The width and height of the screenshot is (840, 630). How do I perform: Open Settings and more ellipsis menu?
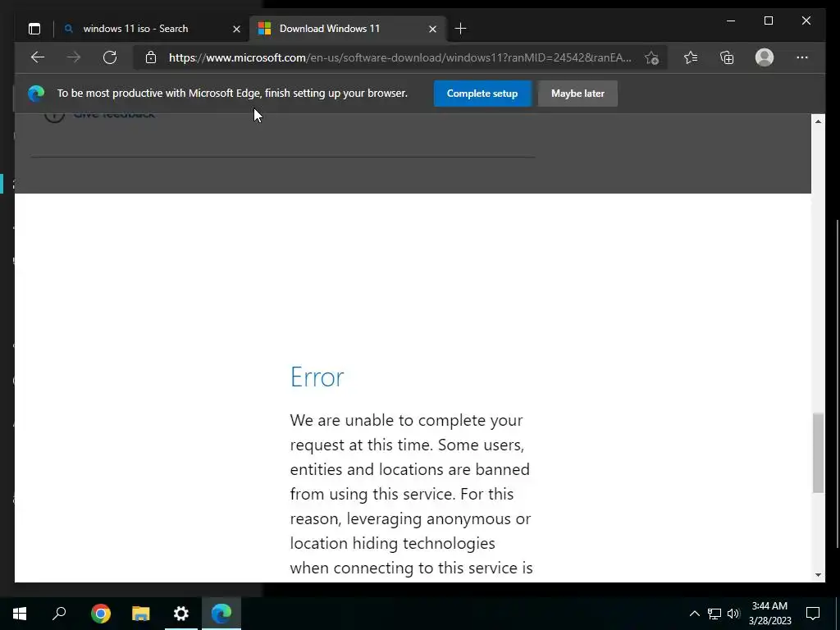pyautogui.click(x=802, y=57)
